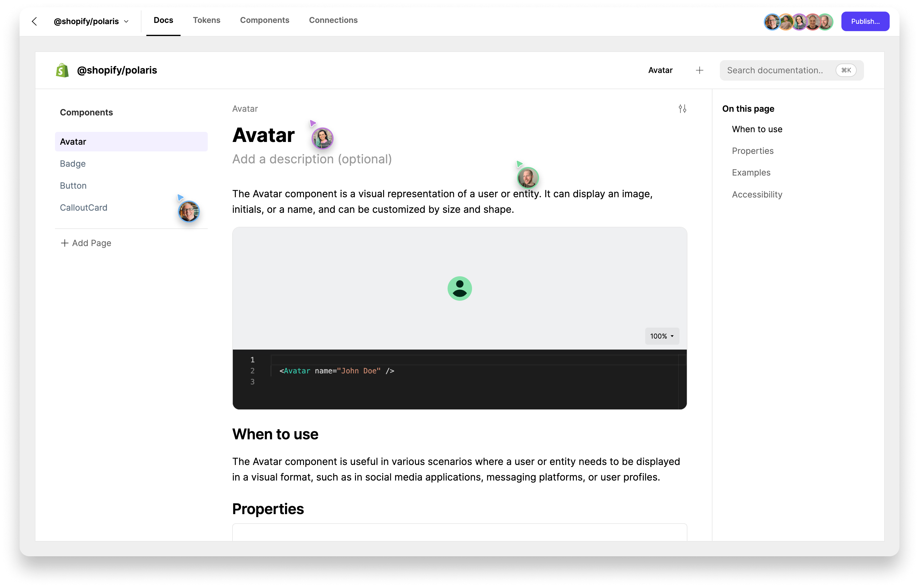Focus the Search documentation field
The height and width of the screenshot is (588, 919).
tap(791, 70)
